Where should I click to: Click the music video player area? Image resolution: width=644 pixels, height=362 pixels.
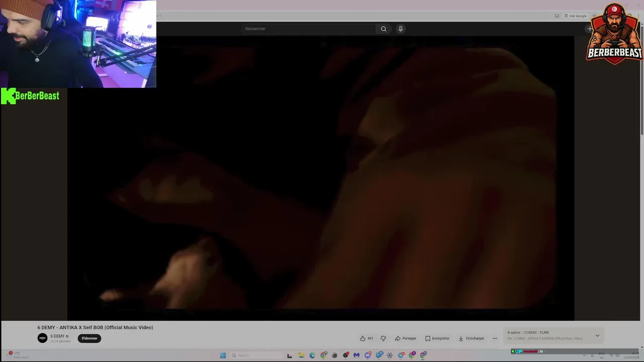320,178
